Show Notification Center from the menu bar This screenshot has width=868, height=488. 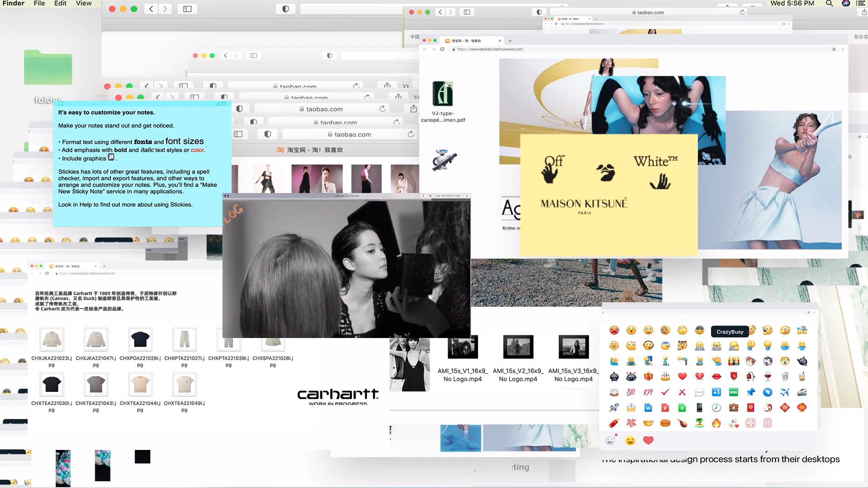(x=860, y=4)
